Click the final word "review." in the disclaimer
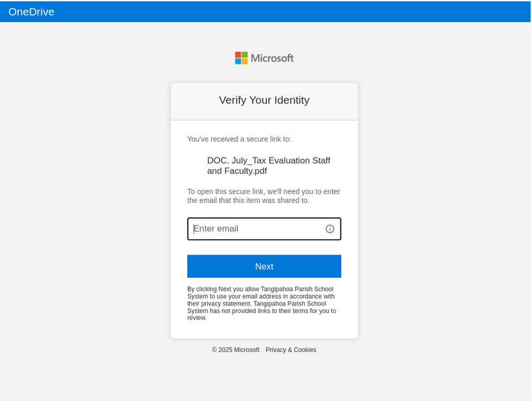The width and height of the screenshot is (532, 401). pyautogui.click(x=197, y=318)
